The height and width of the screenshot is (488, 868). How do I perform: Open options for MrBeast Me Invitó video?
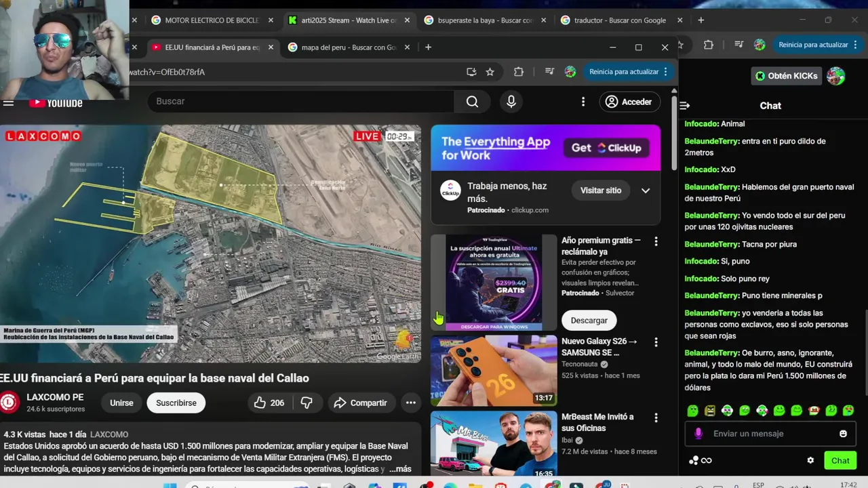click(x=656, y=418)
